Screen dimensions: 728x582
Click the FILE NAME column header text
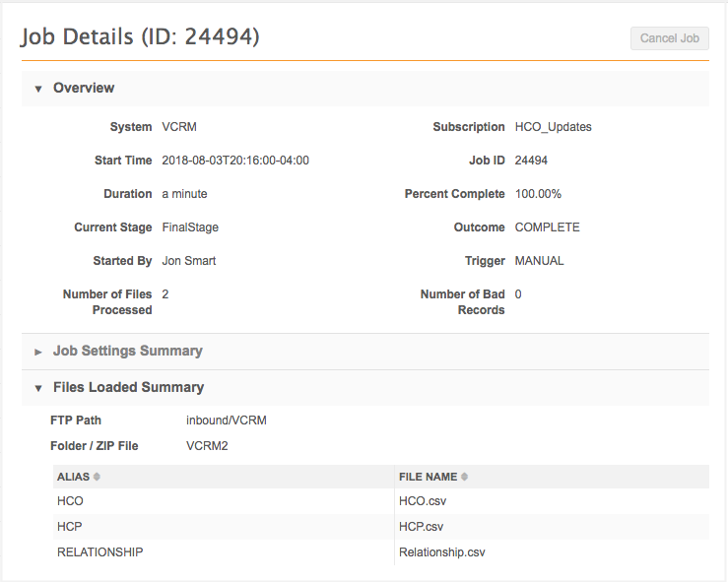pyautogui.click(x=428, y=477)
